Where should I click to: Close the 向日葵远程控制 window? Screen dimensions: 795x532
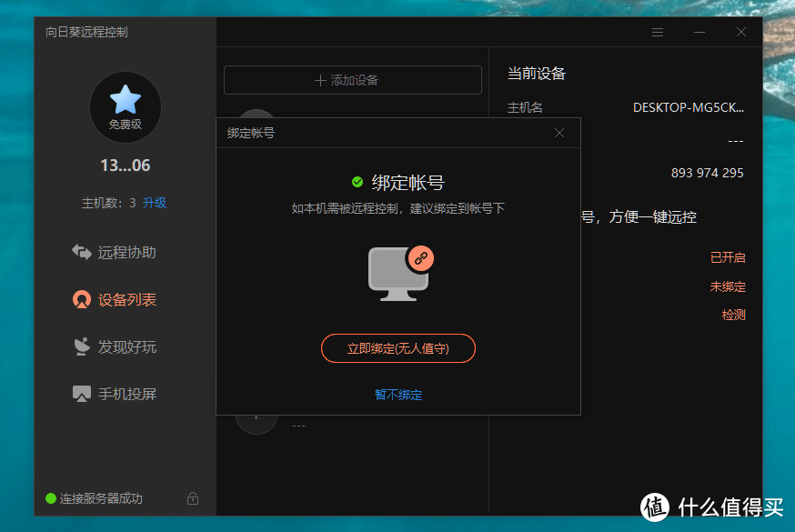click(740, 33)
